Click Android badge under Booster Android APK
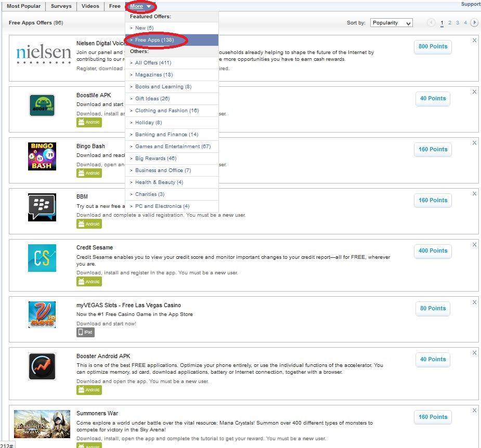Screen dimensions: 481x448 pos(89,390)
